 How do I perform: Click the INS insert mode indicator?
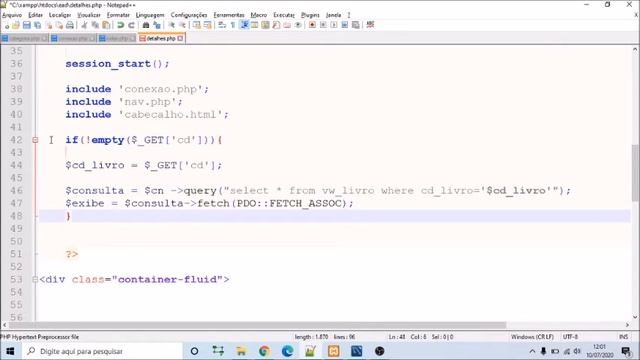(x=623, y=337)
